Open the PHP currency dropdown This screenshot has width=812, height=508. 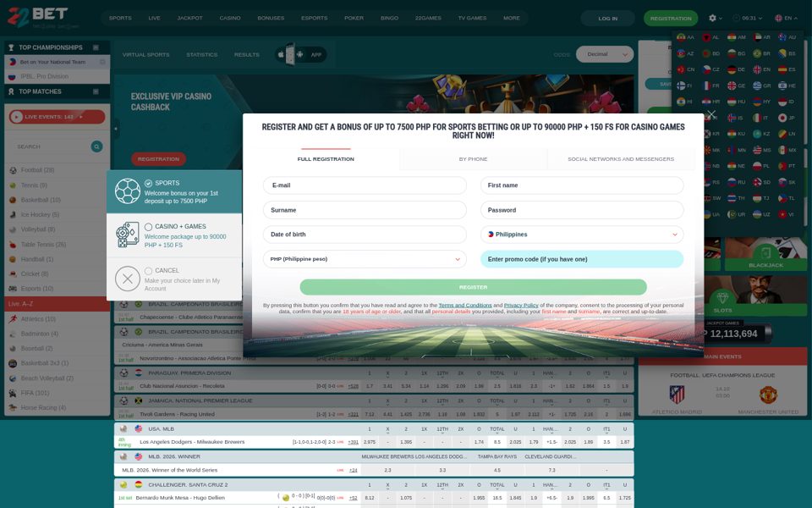point(365,259)
